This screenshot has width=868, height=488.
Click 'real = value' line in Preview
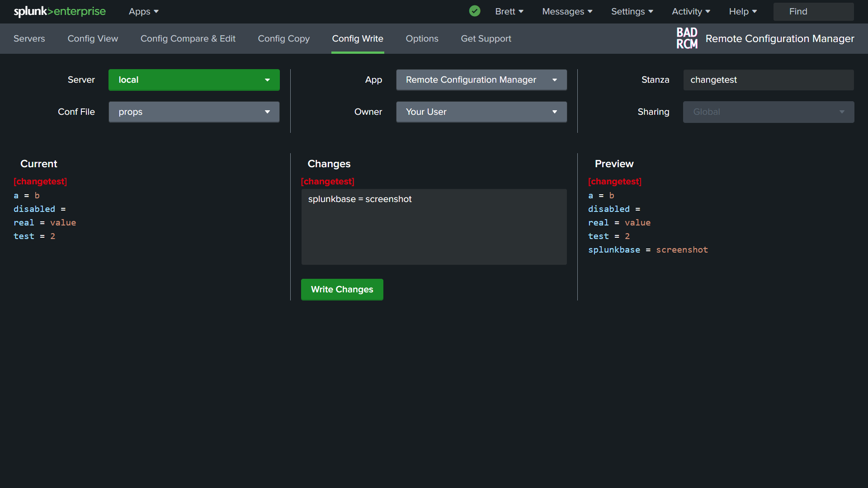coord(619,223)
